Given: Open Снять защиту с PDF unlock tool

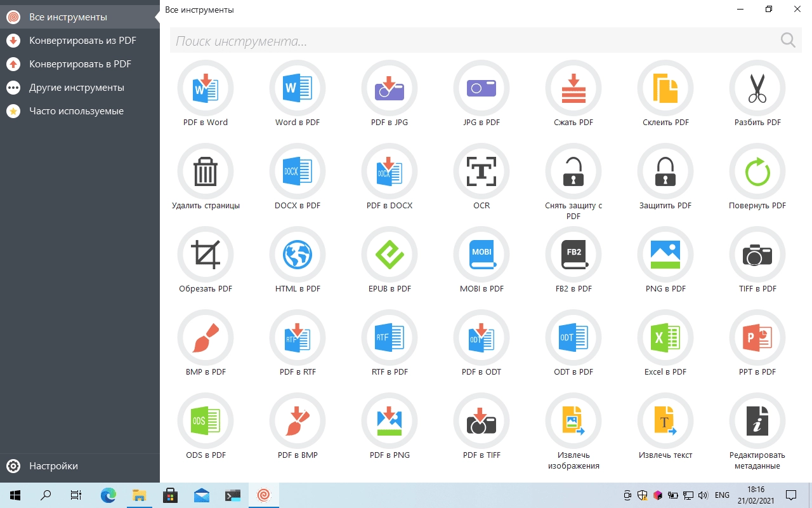Looking at the screenshot, I should coord(573,171).
